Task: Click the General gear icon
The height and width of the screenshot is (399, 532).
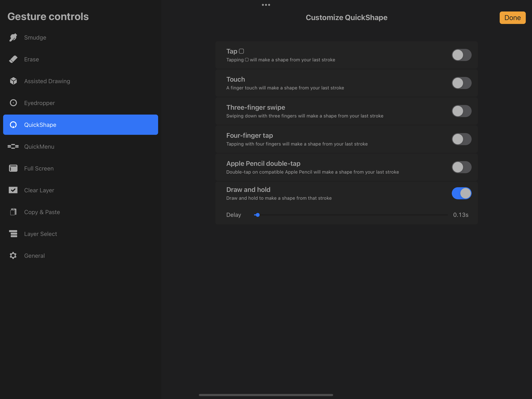Action: click(13, 255)
